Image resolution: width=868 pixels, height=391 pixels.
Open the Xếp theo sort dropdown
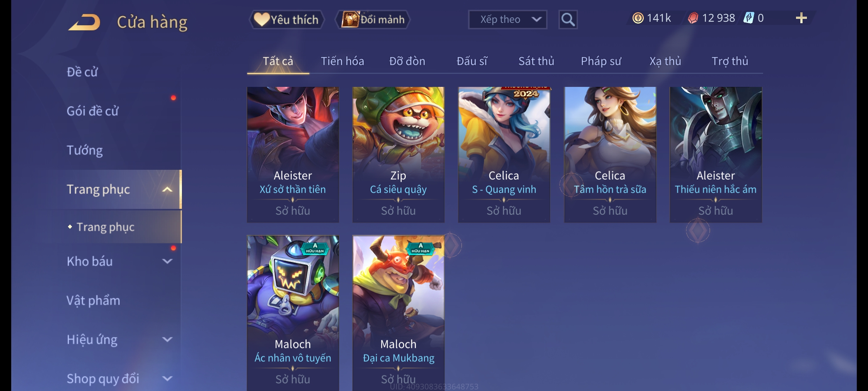pos(507,20)
